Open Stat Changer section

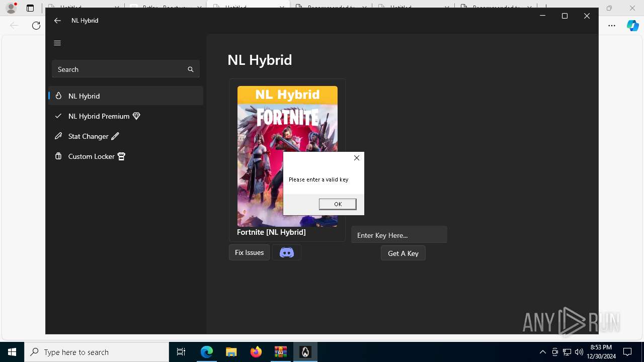pyautogui.click(x=126, y=136)
